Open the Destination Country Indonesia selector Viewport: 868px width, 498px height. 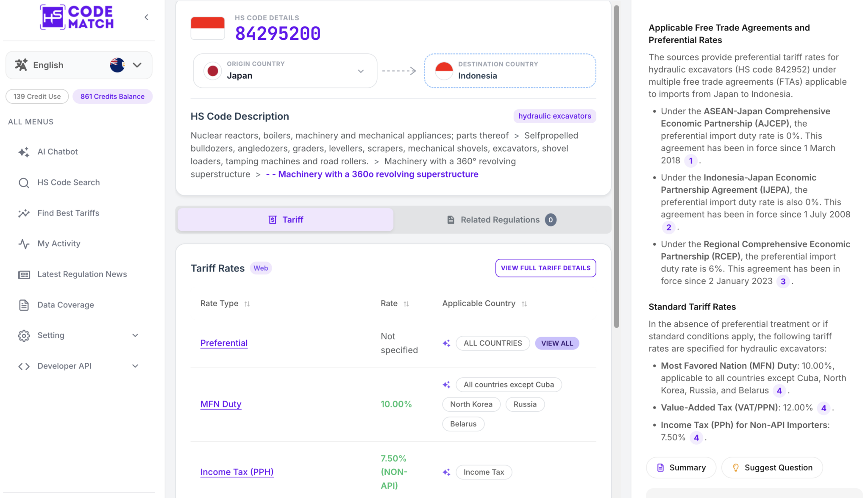pyautogui.click(x=510, y=71)
